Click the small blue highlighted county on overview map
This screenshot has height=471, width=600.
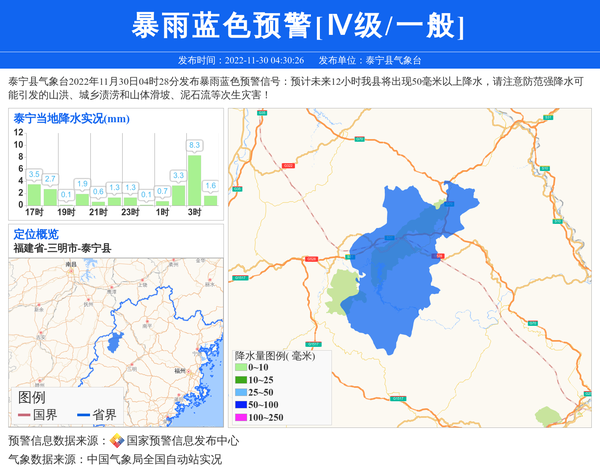click(114, 343)
